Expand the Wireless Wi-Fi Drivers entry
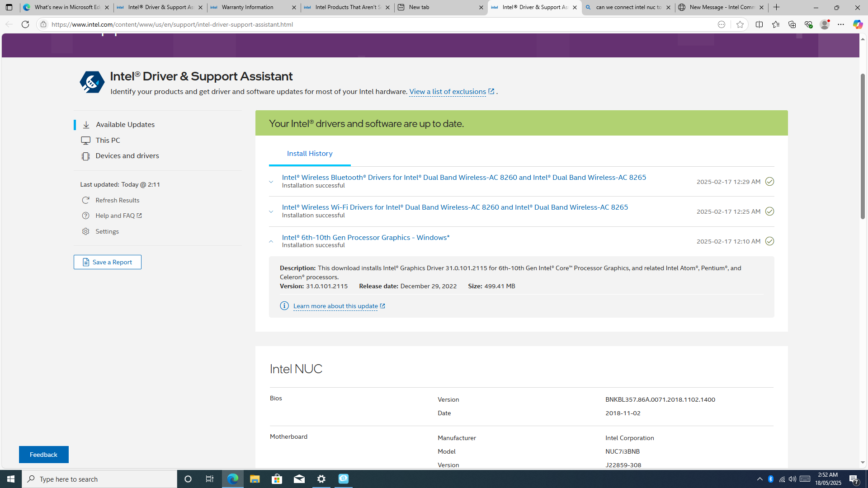 point(271,211)
